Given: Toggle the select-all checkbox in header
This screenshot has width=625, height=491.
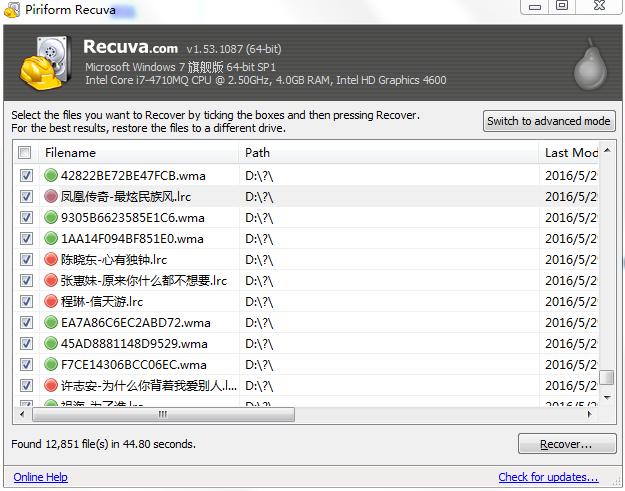Looking at the screenshot, I should [24, 153].
